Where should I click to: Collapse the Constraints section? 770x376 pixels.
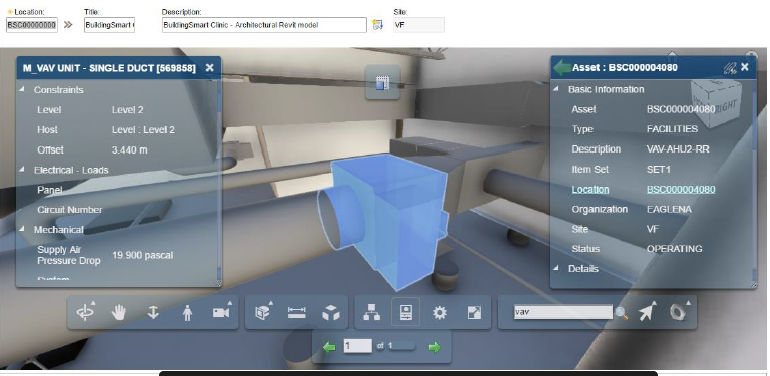(22, 90)
